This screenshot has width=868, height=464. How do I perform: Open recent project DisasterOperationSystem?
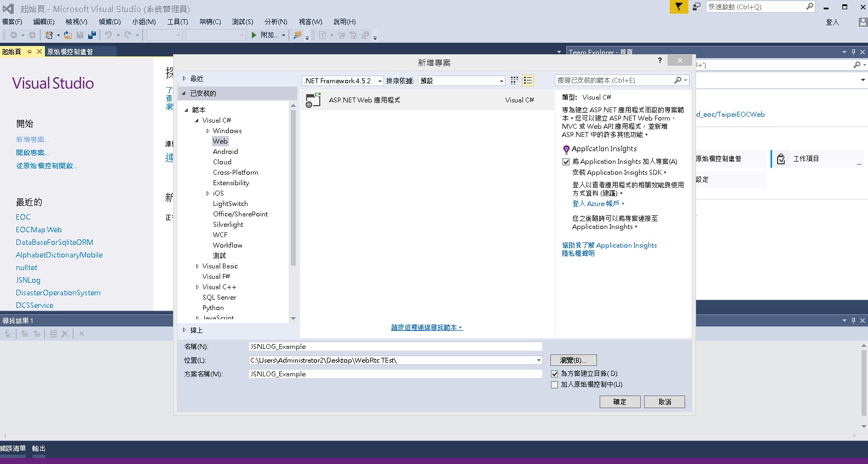coord(58,293)
